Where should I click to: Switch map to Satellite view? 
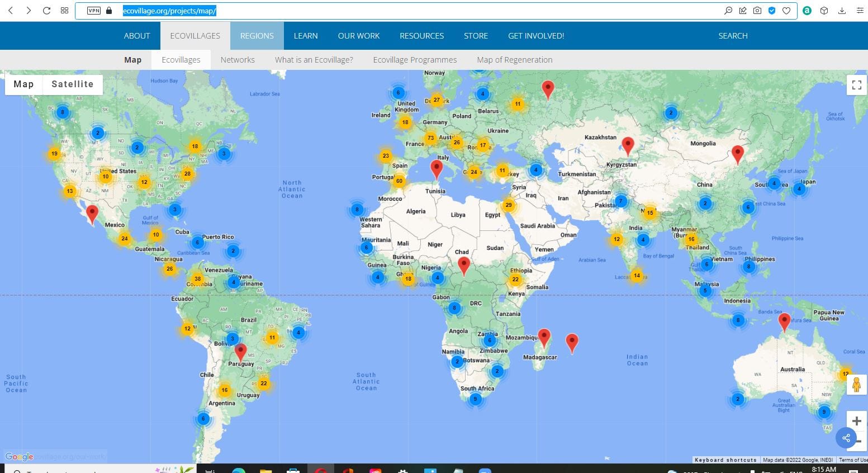pyautogui.click(x=72, y=84)
